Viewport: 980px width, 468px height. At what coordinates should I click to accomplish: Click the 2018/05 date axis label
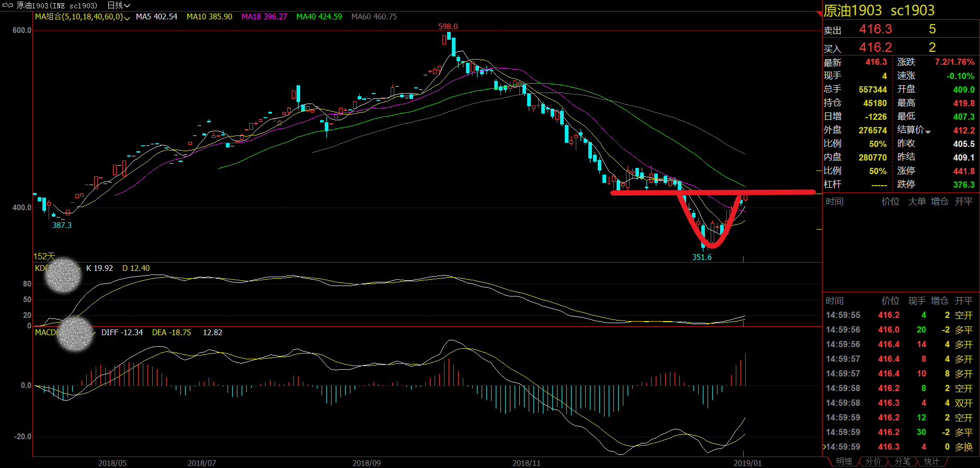(112, 463)
